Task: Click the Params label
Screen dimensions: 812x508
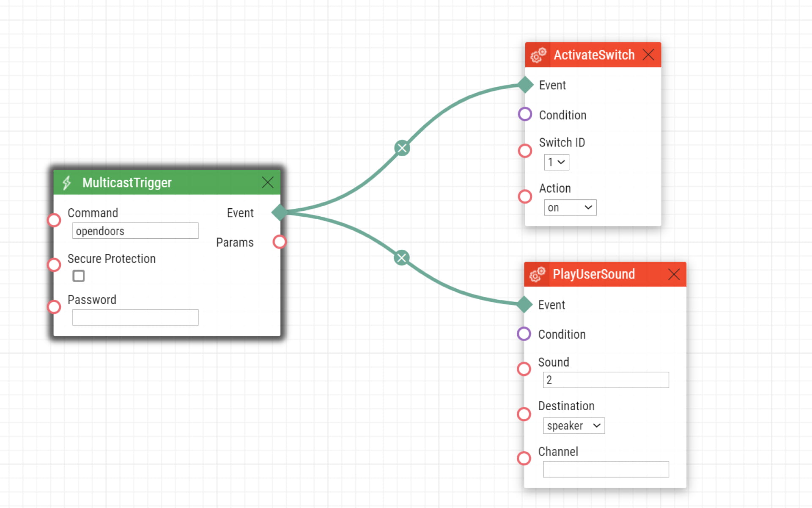Action: tap(235, 243)
